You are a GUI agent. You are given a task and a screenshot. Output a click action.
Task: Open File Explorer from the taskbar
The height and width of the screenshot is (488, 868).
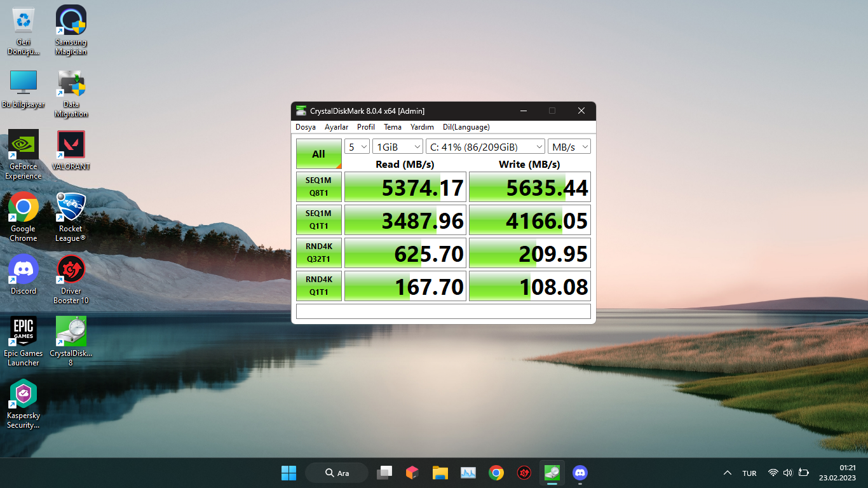click(x=440, y=473)
